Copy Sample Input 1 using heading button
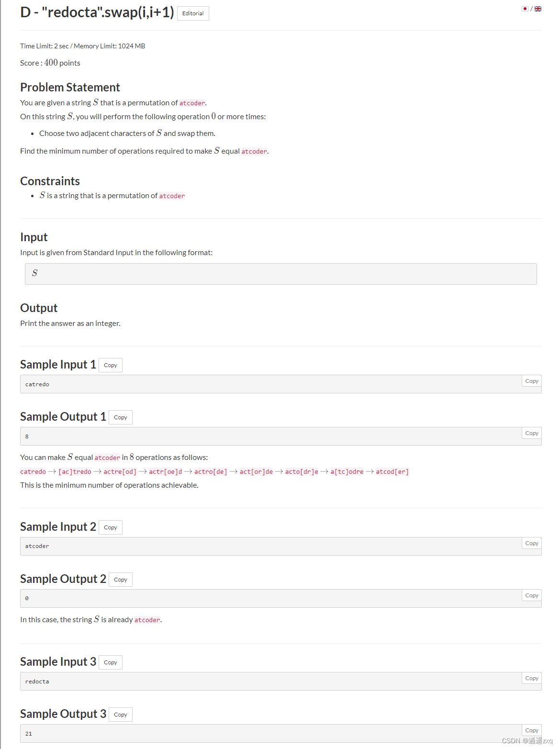 [x=111, y=365]
